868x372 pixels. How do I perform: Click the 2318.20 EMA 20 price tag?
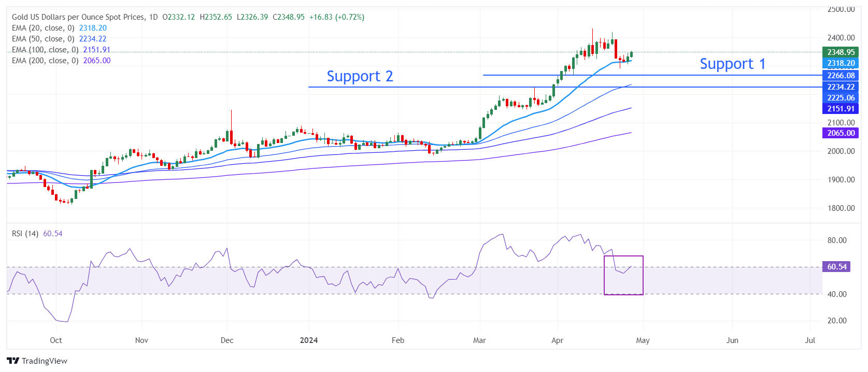point(840,63)
